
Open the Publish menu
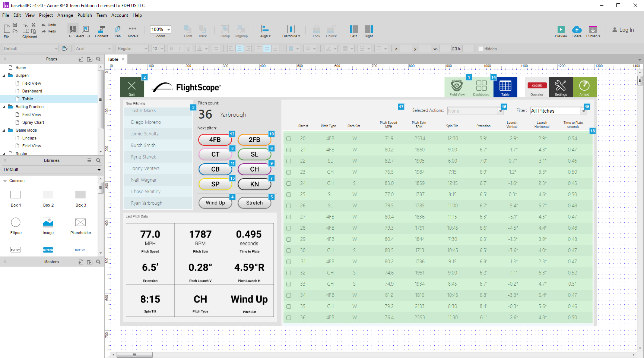pos(85,15)
